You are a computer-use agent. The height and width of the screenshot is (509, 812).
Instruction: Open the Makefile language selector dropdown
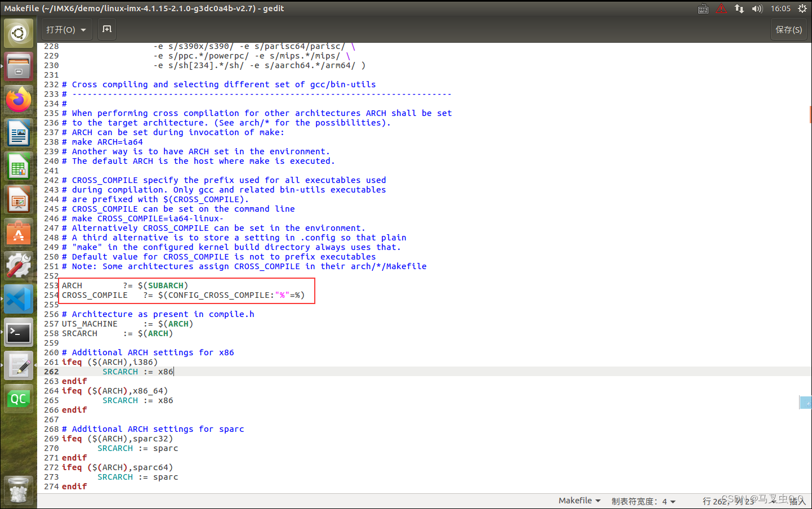(x=579, y=501)
